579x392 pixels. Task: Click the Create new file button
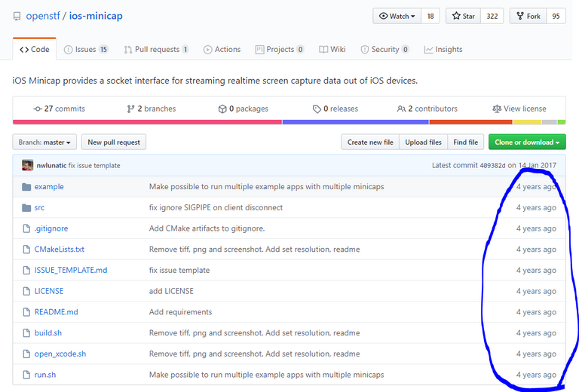tap(370, 142)
